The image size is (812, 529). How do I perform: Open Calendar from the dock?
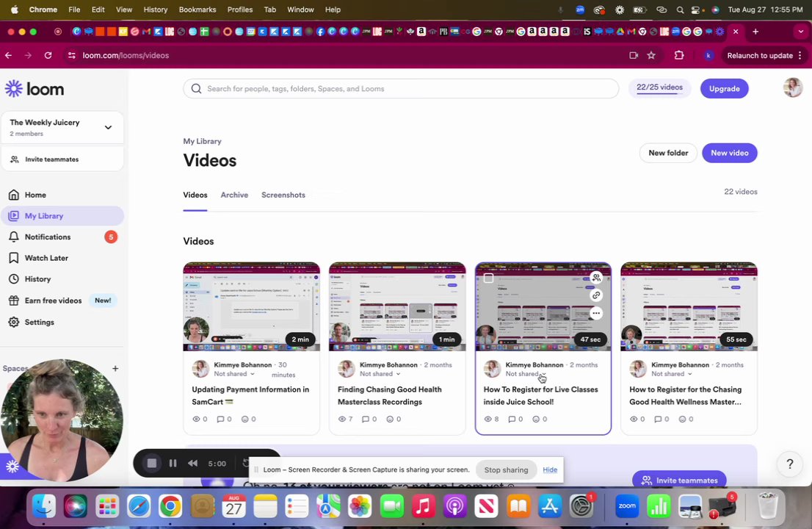pos(233,505)
